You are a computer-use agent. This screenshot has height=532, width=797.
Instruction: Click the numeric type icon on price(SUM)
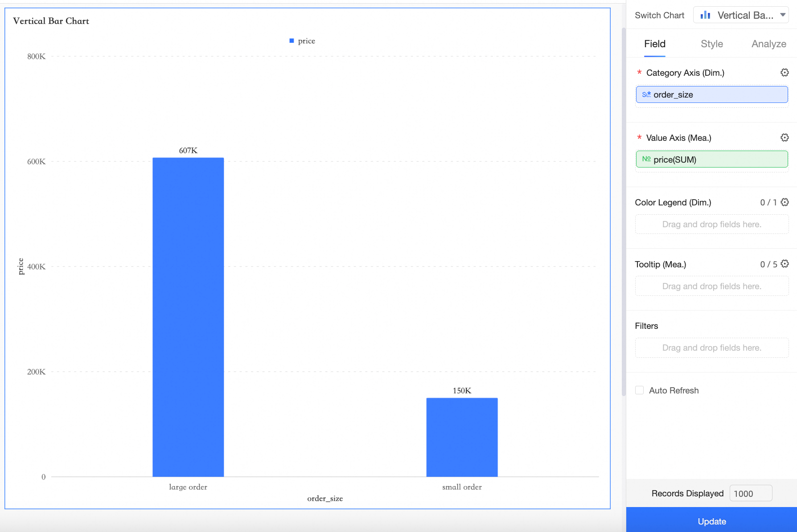click(646, 159)
